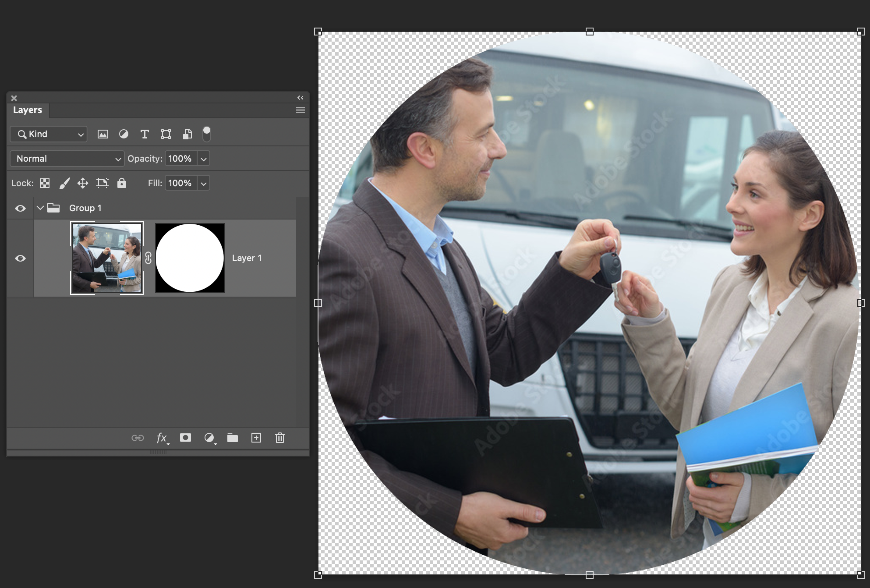Enable lock transparent pixels
Screen dimensions: 870x588
point(44,183)
